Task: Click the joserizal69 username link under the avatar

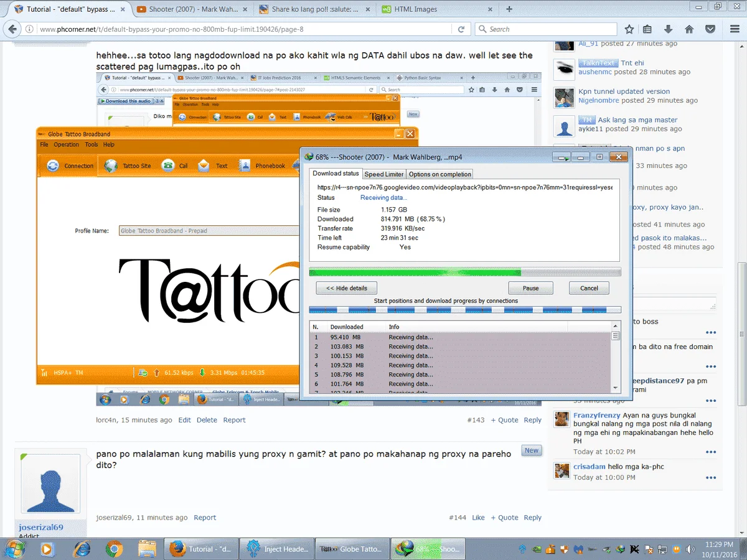Action: 40,527
